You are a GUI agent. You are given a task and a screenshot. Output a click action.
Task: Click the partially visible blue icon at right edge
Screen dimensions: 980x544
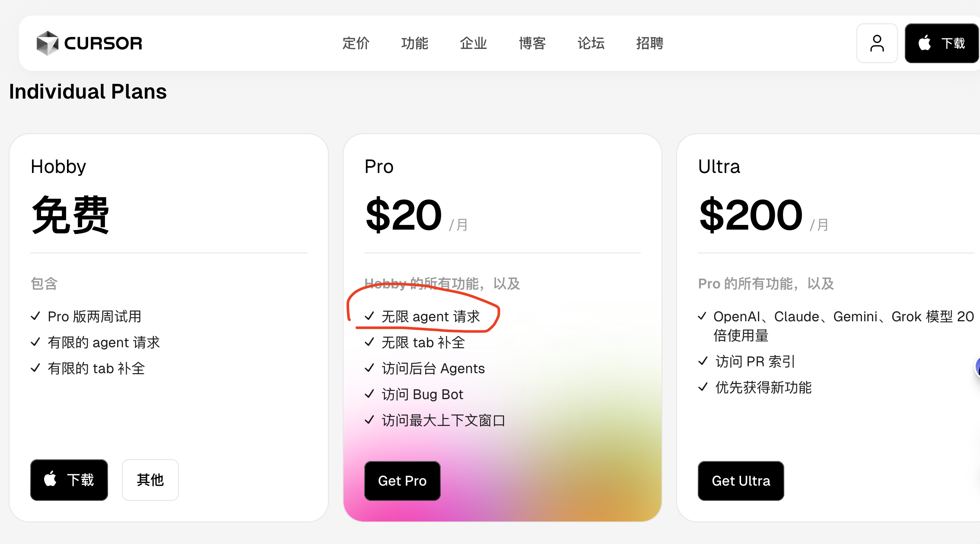coord(977,367)
